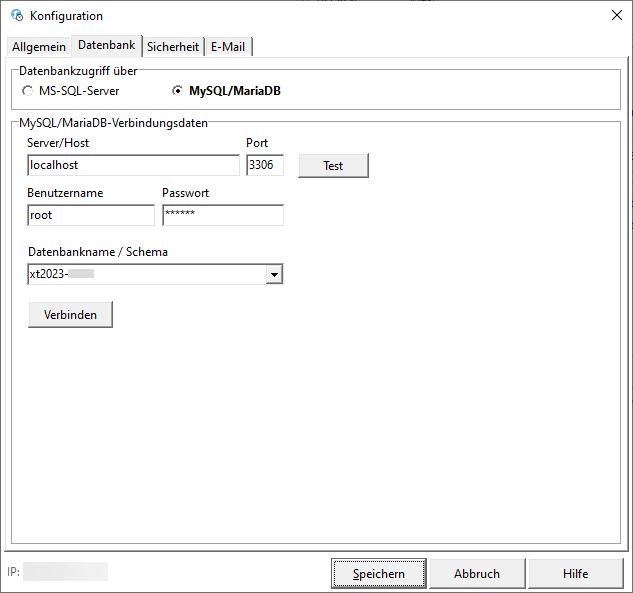
Task: Go to the E-Mail tab
Action: coord(228,47)
